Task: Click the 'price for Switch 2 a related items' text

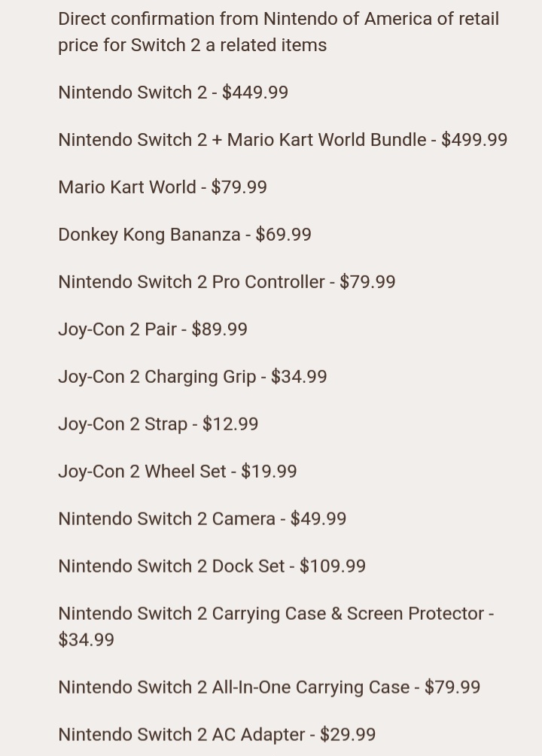Action: (193, 45)
